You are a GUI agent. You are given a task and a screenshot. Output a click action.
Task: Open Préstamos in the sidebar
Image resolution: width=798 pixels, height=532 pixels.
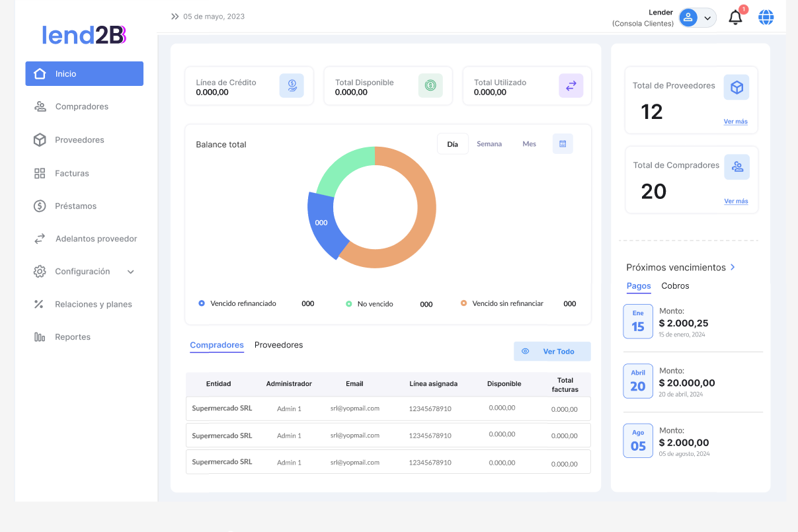[x=75, y=206]
